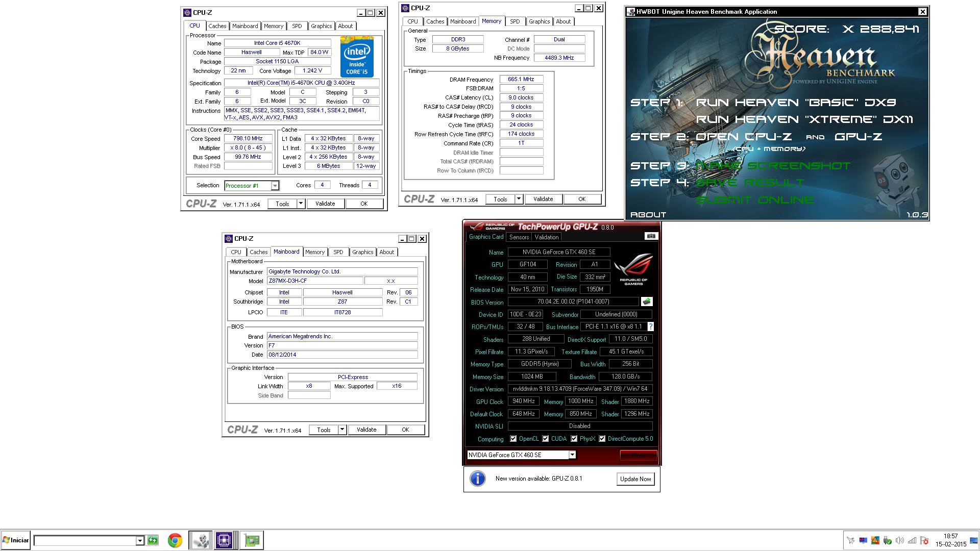The image size is (980, 551).
Task: Click the network signal bars tray icon
Action: (912, 540)
